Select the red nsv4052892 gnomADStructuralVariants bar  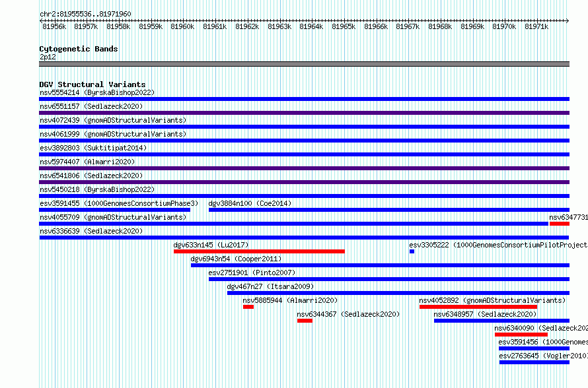coord(478,307)
